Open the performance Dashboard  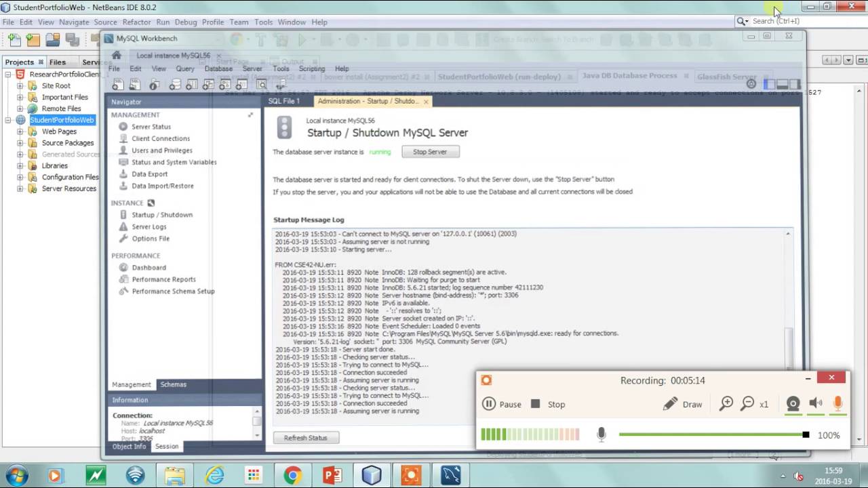click(x=149, y=268)
